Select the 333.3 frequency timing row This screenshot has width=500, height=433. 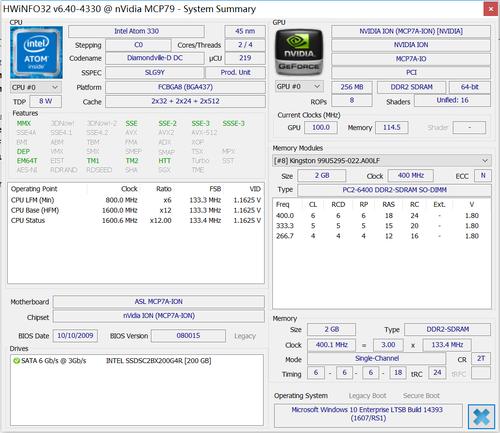(381, 226)
